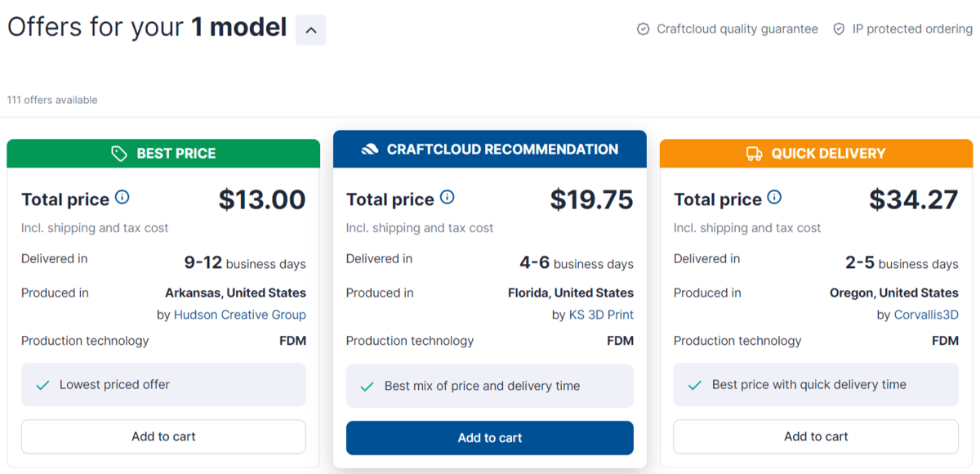
Task: Click the Craftcloud quality guarantee badge icon
Action: (644, 29)
